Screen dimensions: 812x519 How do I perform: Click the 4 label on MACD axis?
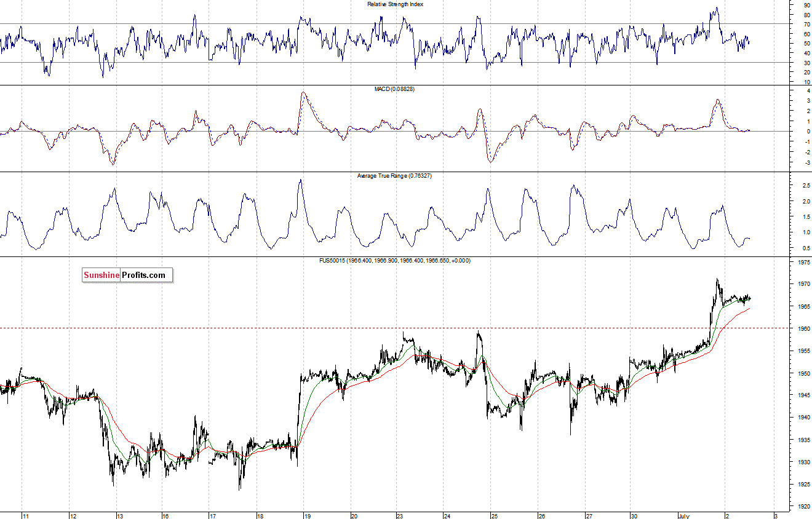tap(808, 90)
